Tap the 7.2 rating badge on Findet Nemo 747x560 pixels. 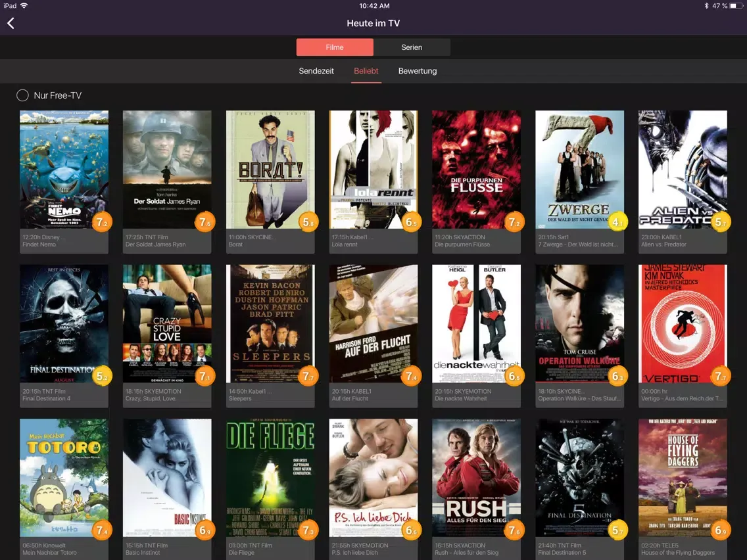pyautogui.click(x=102, y=222)
